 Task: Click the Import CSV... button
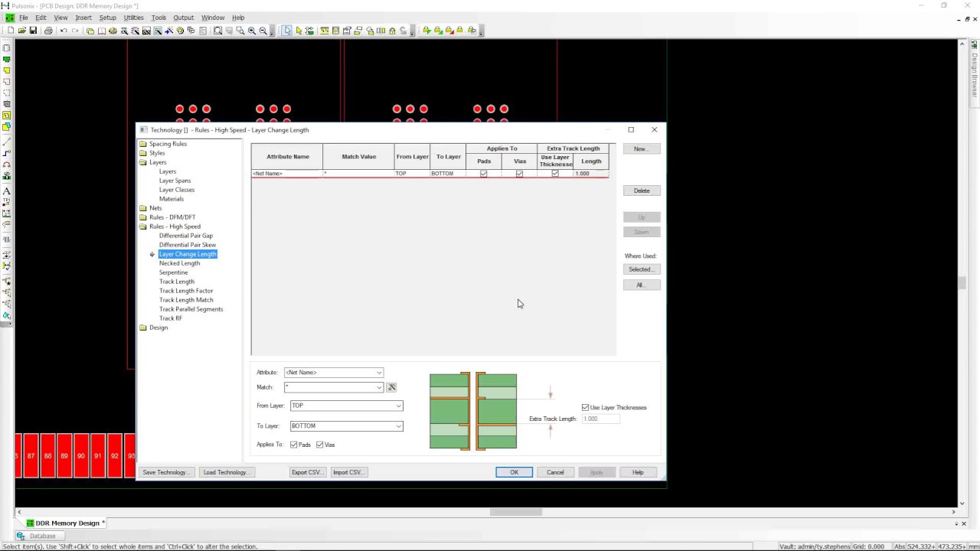point(348,472)
